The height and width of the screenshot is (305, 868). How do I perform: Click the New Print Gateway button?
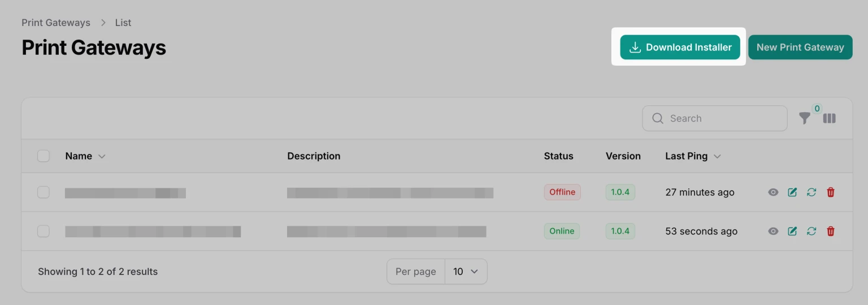800,48
